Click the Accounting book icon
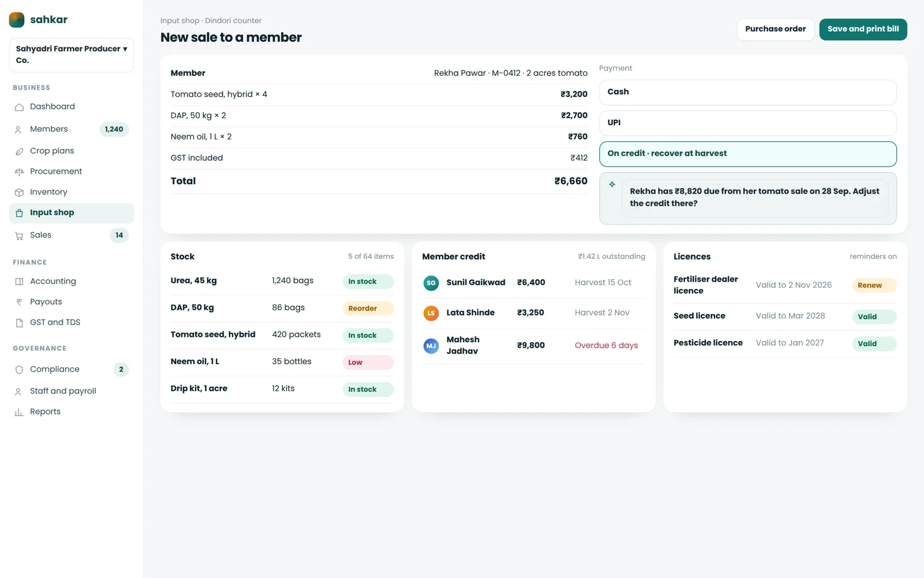The height and width of the screenshot is (578, 924). coord(19,281)
